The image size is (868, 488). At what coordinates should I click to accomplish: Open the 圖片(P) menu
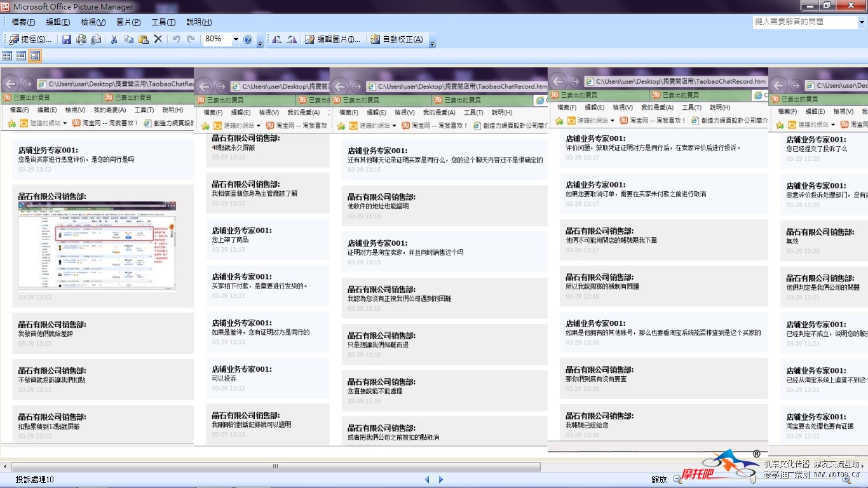click(x=128, y=22)
